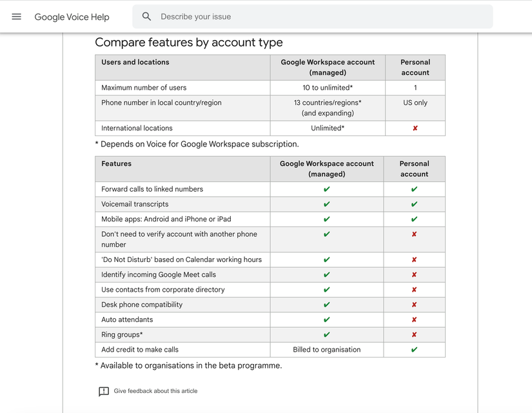532x413 pixels.
Task: Select 'Compare features by account type' heading
Action: (x=189, y=43)
